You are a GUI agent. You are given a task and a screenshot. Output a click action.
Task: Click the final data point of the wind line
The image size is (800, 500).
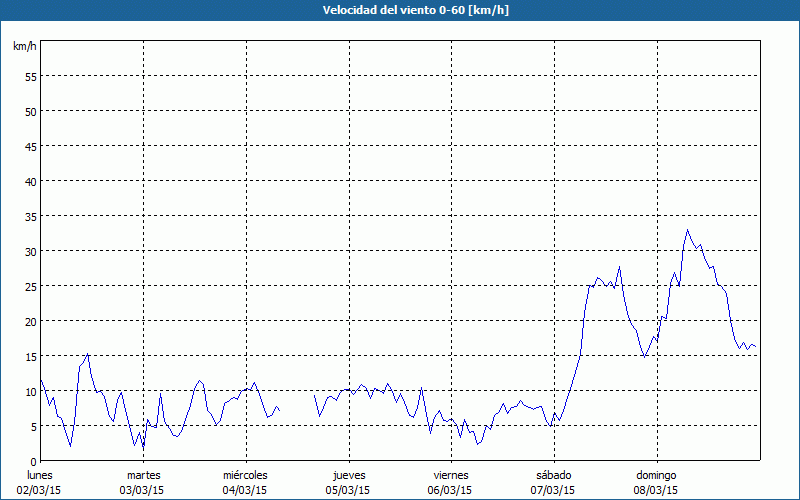[x=755, y=347]
